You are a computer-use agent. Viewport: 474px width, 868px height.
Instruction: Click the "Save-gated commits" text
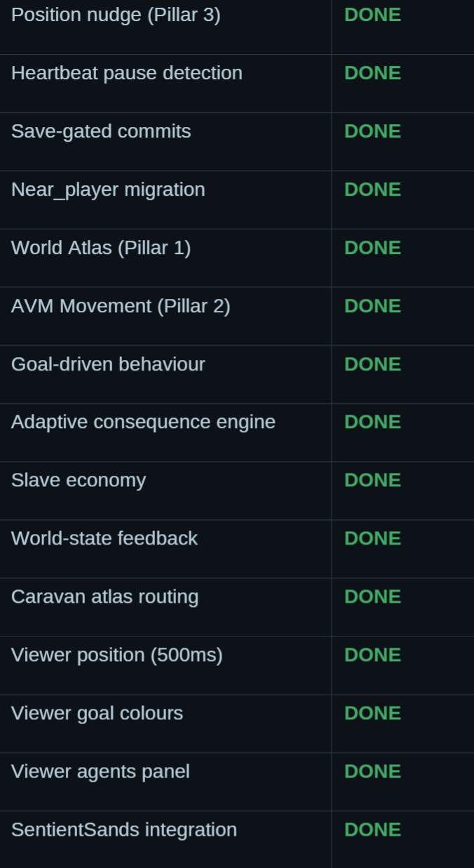(101, 131)
